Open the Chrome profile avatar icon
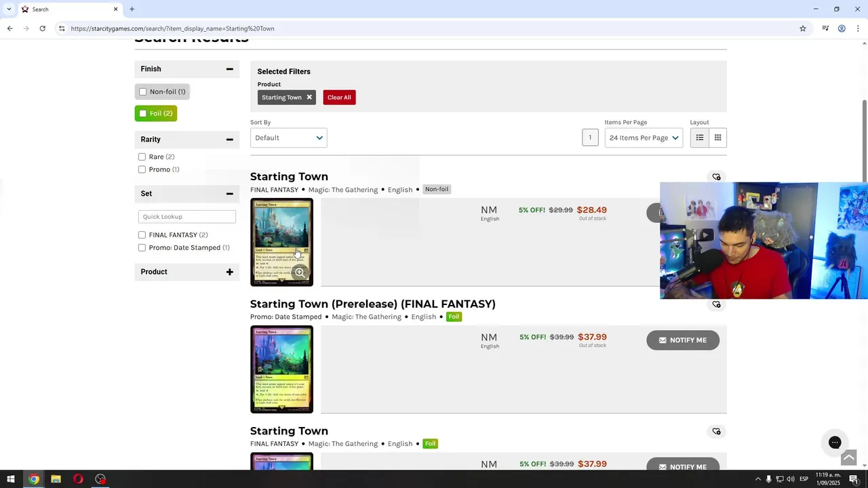This screenshot has width=868, height=488. pyautogui.click(x=842, y=28)
